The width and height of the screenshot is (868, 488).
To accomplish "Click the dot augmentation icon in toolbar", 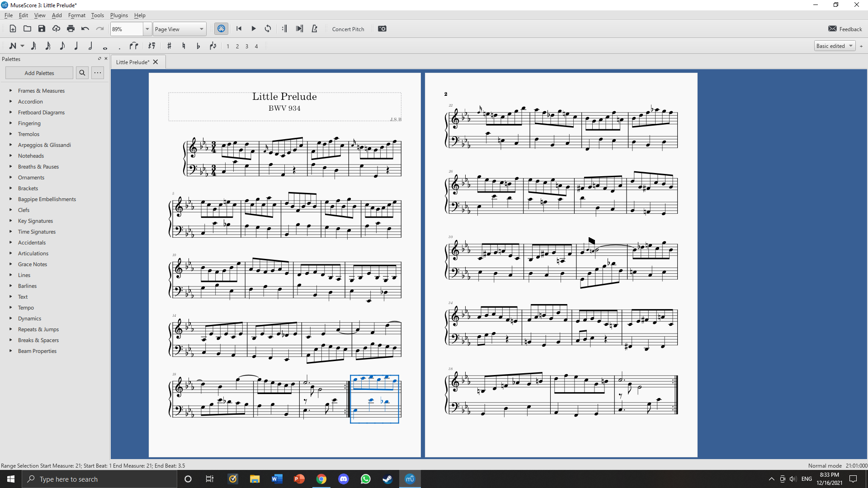I will click(x=119, y=46).
